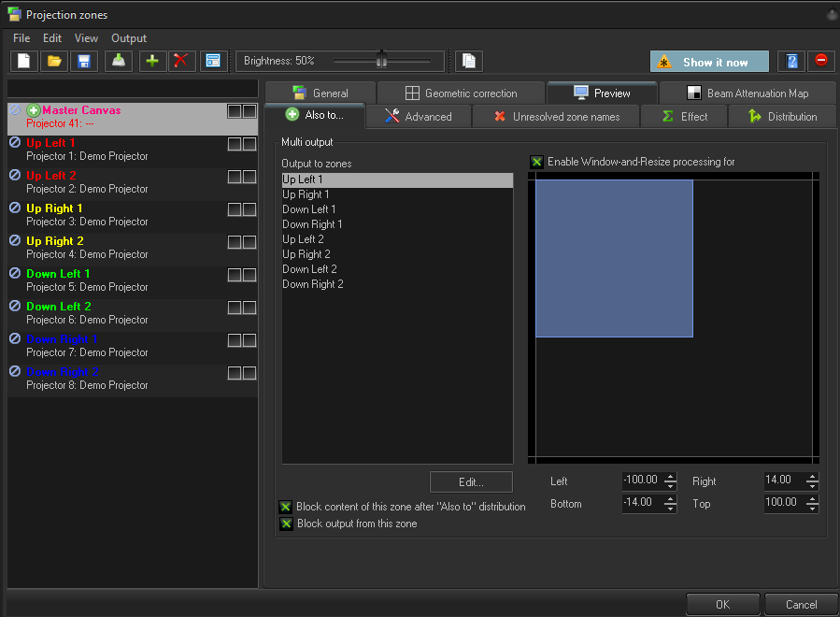This screenshot has width=840, height=617.
Task: Save using the floppy disk icon
Action: click(84, 61)
